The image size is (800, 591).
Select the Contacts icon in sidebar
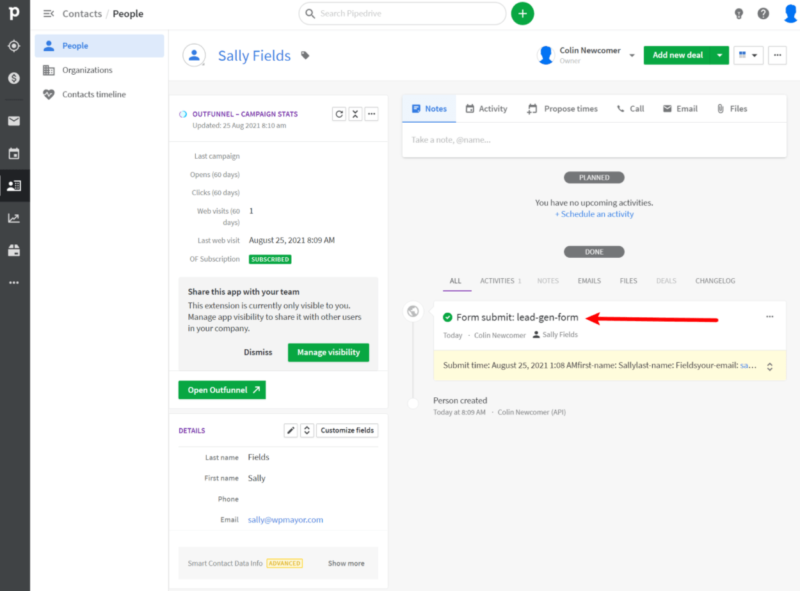tap(14, 186)
